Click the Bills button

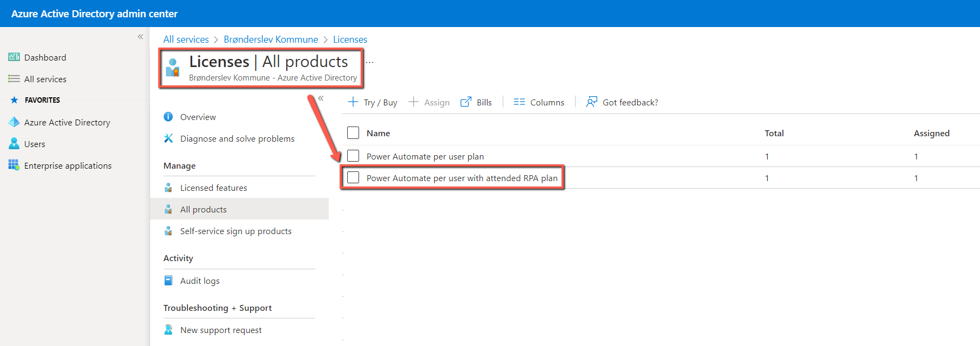click(476, 102)
